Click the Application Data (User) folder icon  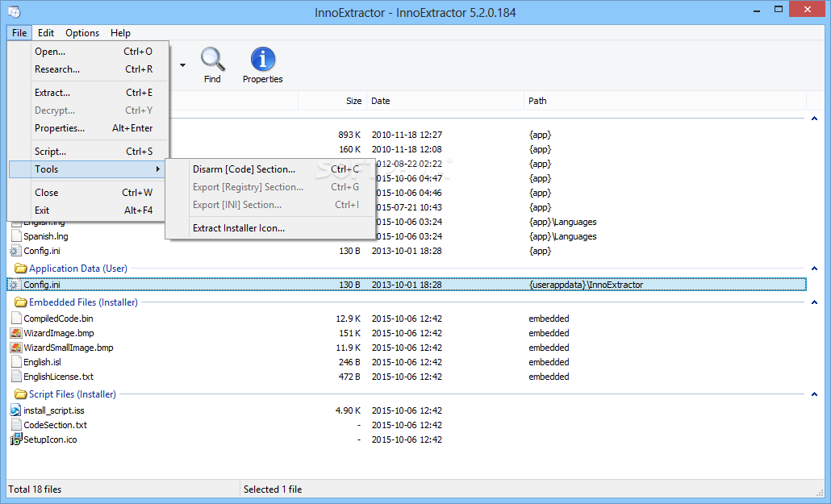[21, 269]
